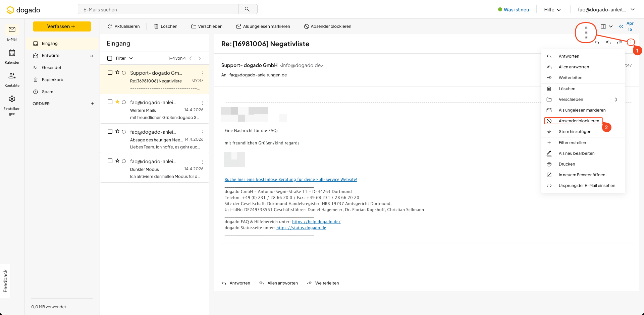The image size is (644, 315).
Task: Open the Feedback side tab
Action: (5, 281)
